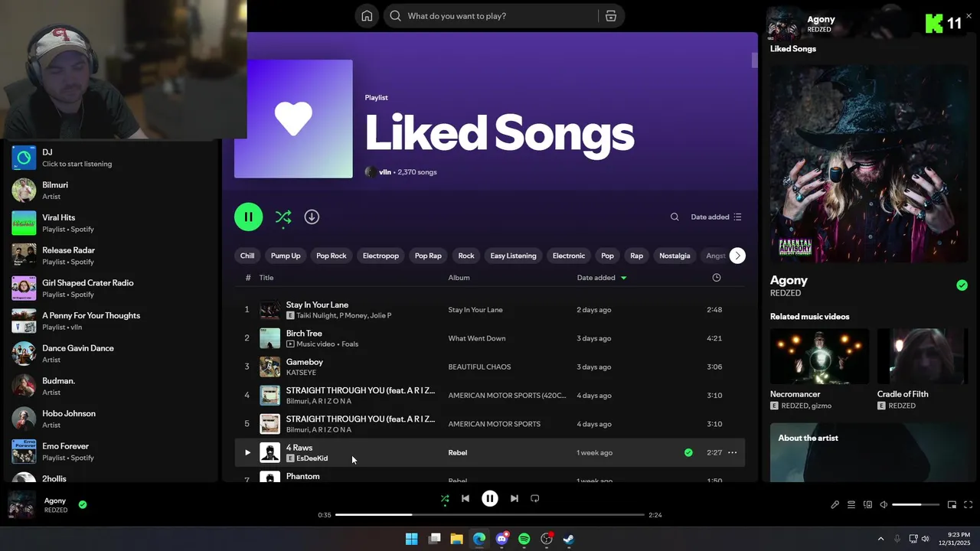Filter by Chill genre chip
Image resolution: width=980 pixels, height=551 pixels.
[x=247, y=256]
